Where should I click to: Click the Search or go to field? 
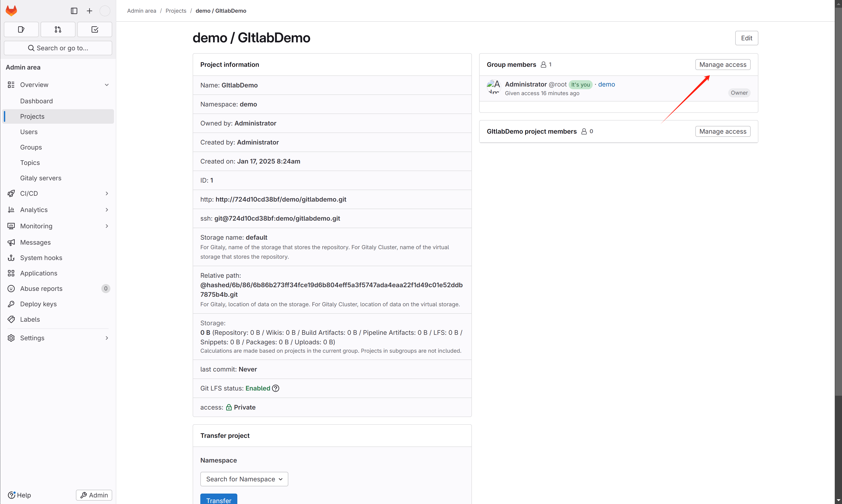tap(58, 48)
